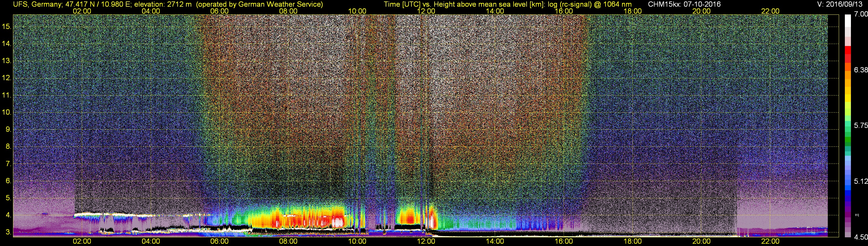Click "20:00" on the bottom time axis

(702, 241)
